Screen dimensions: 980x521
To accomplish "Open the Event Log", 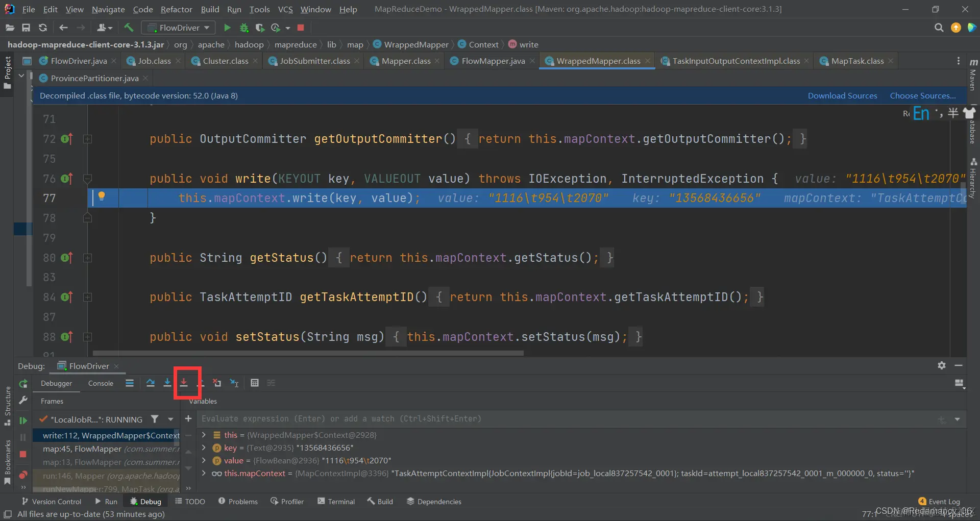I will point(939,501).
